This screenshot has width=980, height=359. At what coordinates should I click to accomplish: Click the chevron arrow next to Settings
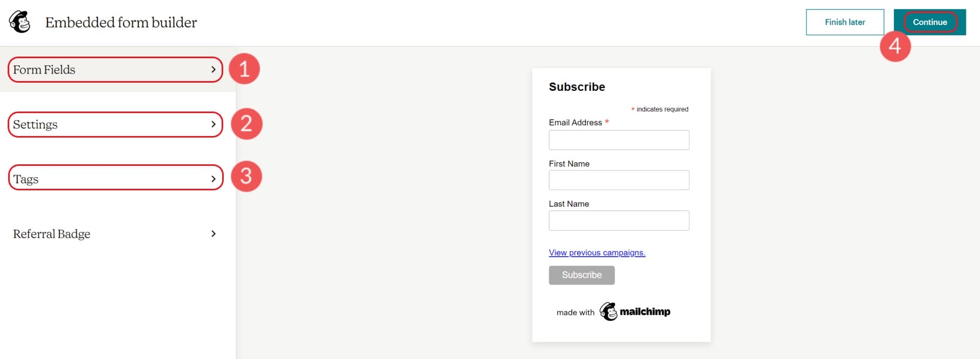213,124
